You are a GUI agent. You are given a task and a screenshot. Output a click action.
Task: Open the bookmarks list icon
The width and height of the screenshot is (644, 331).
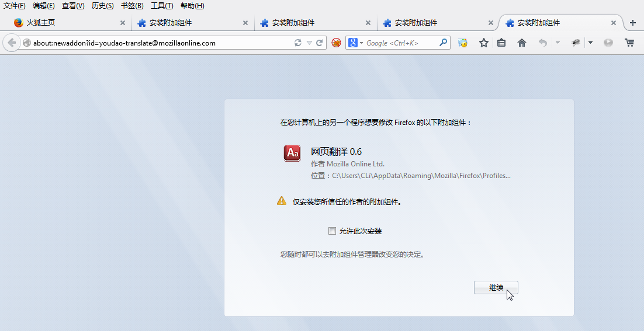501,43
